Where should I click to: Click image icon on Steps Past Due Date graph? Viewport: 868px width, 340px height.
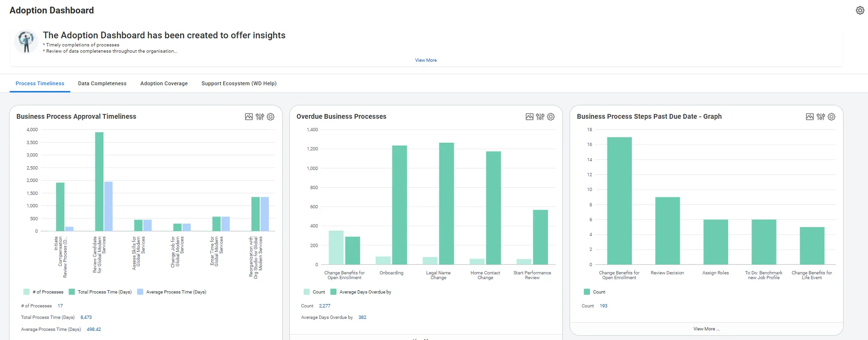pos(810,117)
